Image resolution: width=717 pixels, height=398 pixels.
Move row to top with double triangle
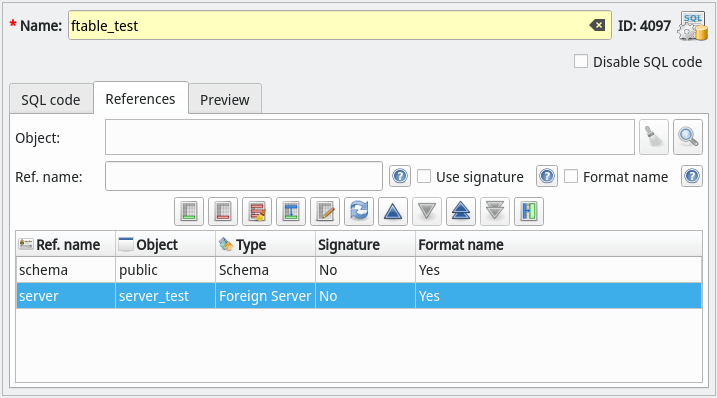coord(461,211)
